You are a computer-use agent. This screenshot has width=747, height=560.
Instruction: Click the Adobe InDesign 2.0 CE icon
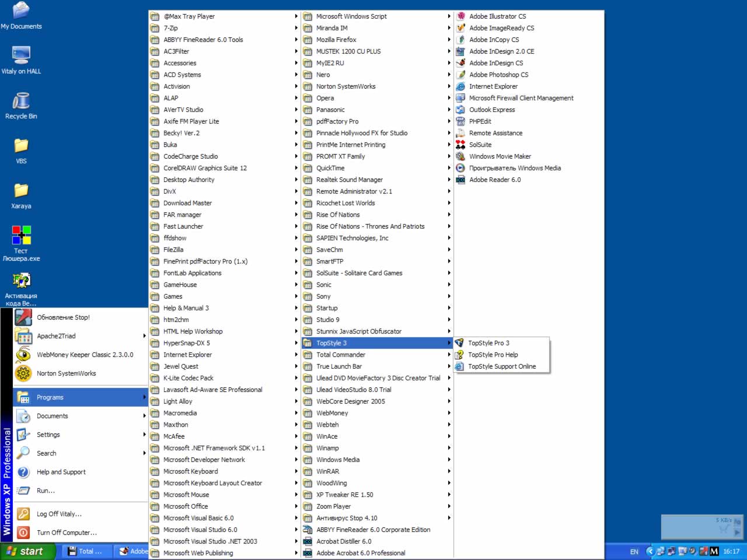[460, 51]
